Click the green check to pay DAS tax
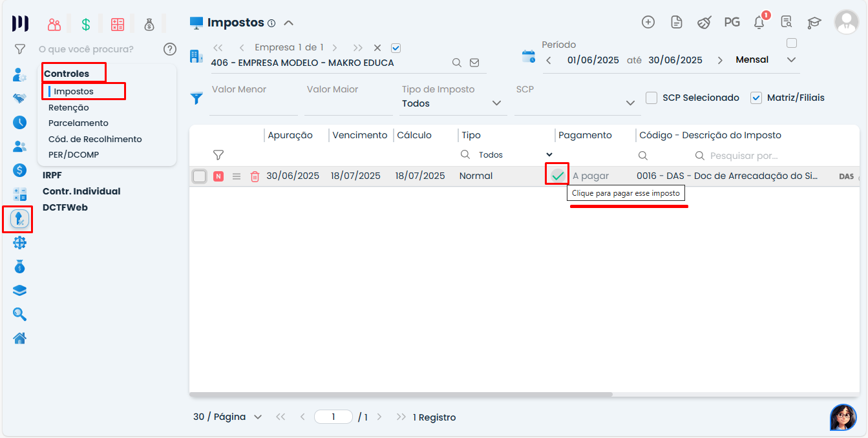The width and height of the screenshot is (868, 438). 557,176
